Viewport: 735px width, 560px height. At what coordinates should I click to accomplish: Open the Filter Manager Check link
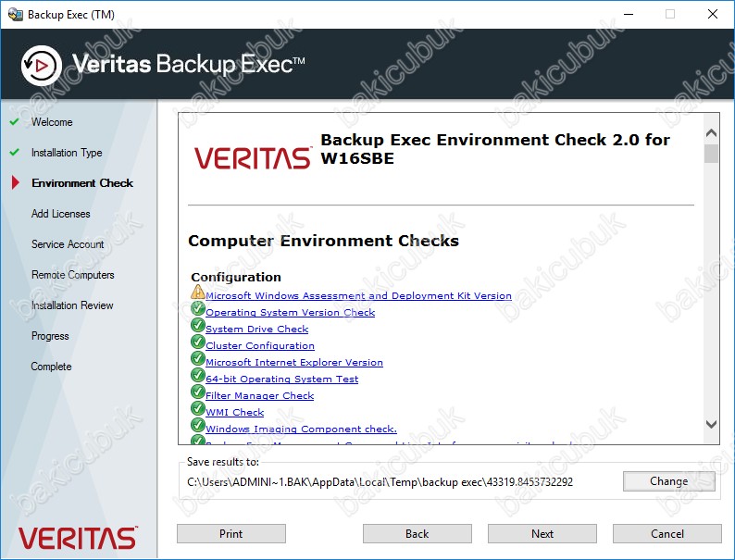[x=260, y=395]
